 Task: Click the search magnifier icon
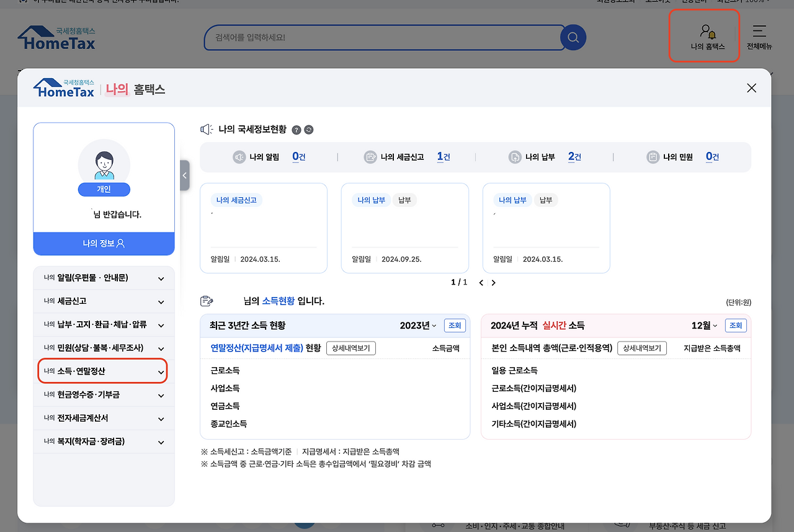click(572, 37)
